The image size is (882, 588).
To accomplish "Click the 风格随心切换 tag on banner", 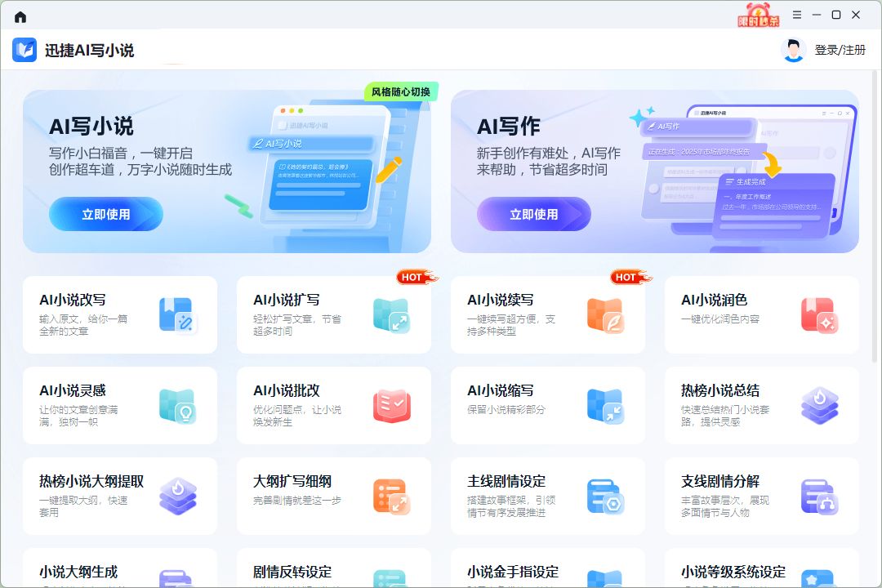I will (x=401, y=91).
